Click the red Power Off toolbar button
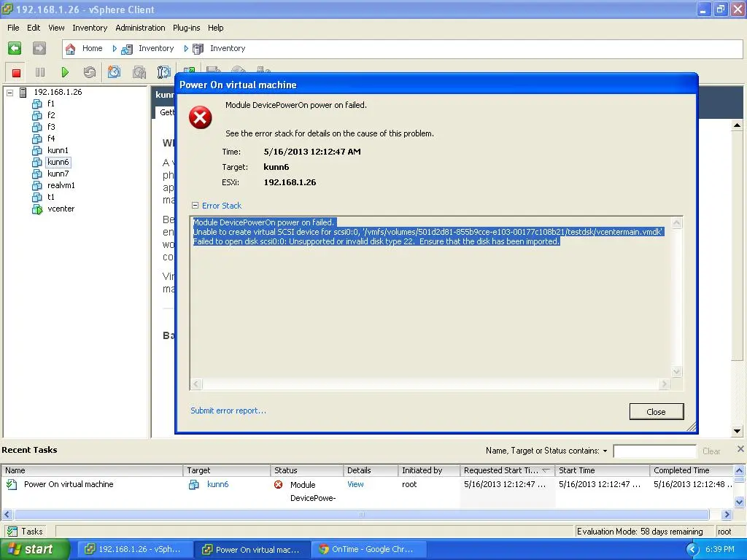The image size is (747, 560). [x=16, y=72]
